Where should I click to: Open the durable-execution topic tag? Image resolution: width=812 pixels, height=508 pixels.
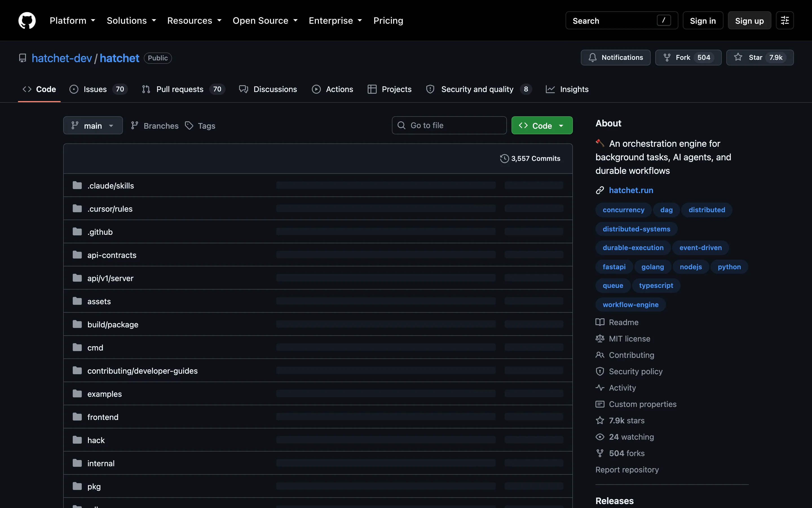(633, 248)
